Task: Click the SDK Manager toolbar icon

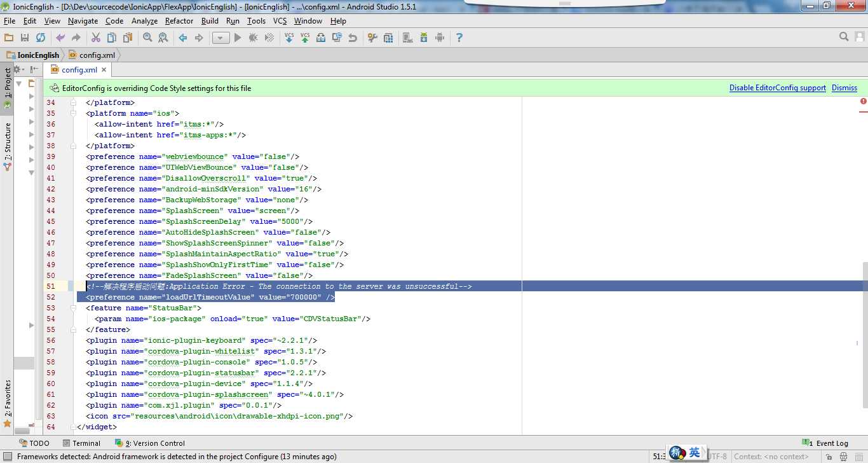Action: click(424, 38)
